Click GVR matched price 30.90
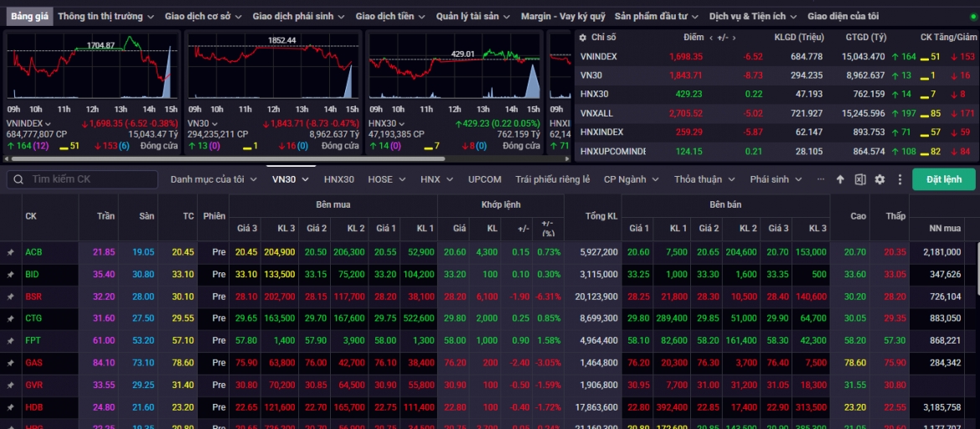This screenshot has width=980, height=429. (455, 385)
